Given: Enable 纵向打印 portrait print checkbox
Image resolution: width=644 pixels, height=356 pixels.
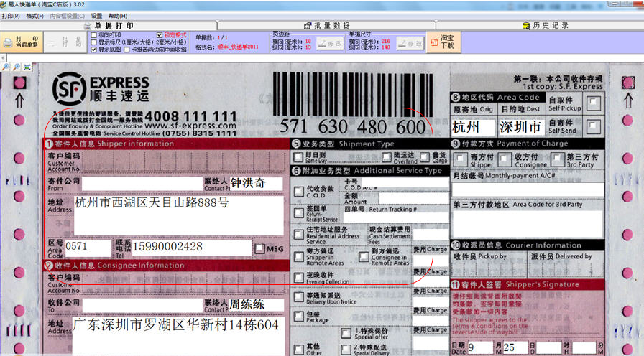Looking at the screenshot, I should click(x=93, y=35).
